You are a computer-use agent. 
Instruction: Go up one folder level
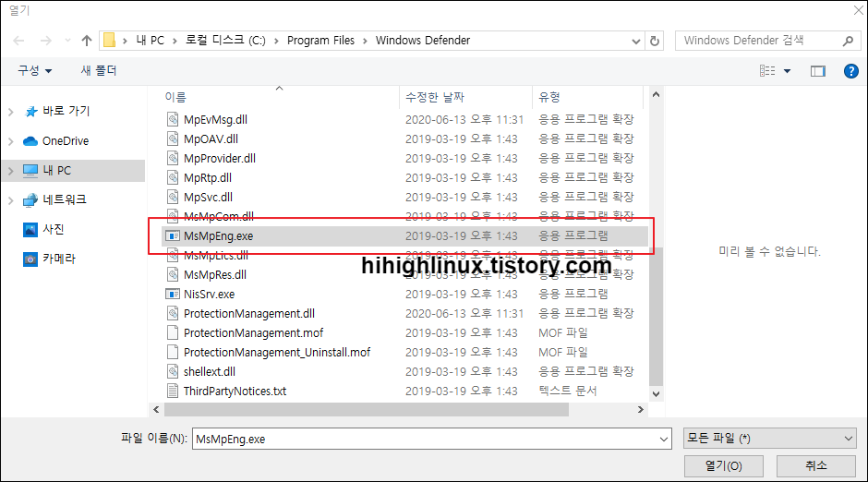pyautogui.click(x=87, y=41)
